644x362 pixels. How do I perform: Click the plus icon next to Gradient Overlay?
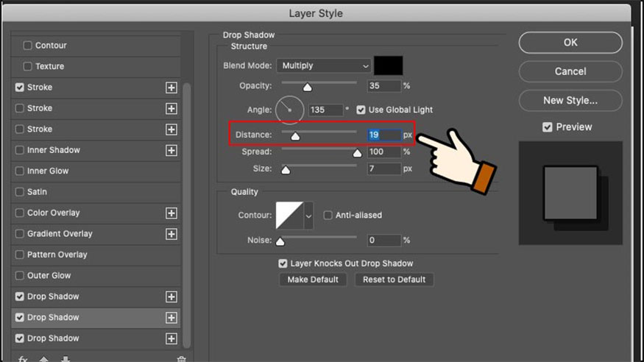click(171, 234)
